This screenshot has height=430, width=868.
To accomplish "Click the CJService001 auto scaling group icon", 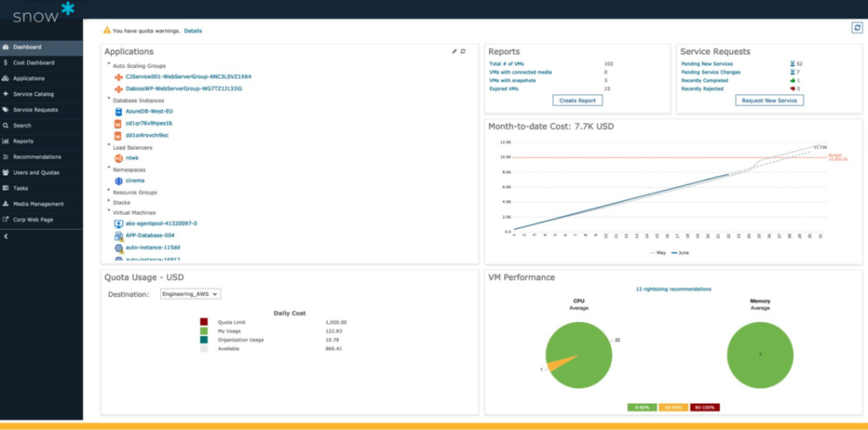I will pos(119,76).
